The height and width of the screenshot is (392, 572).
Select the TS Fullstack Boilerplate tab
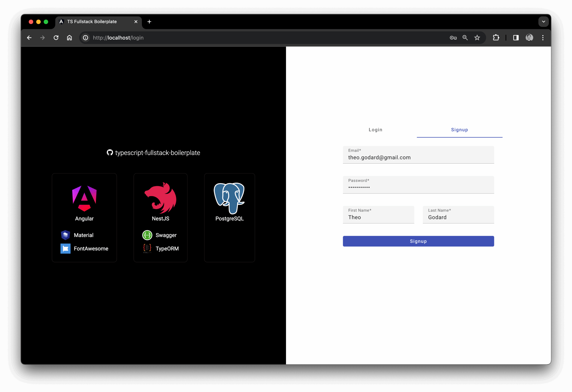click(x=99, y=22)
